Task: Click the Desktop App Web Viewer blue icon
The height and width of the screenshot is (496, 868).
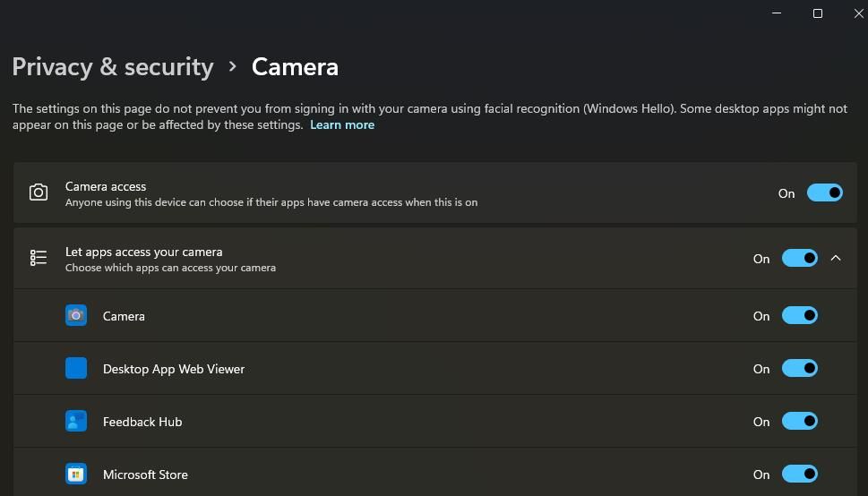Action: click(76, 368)
